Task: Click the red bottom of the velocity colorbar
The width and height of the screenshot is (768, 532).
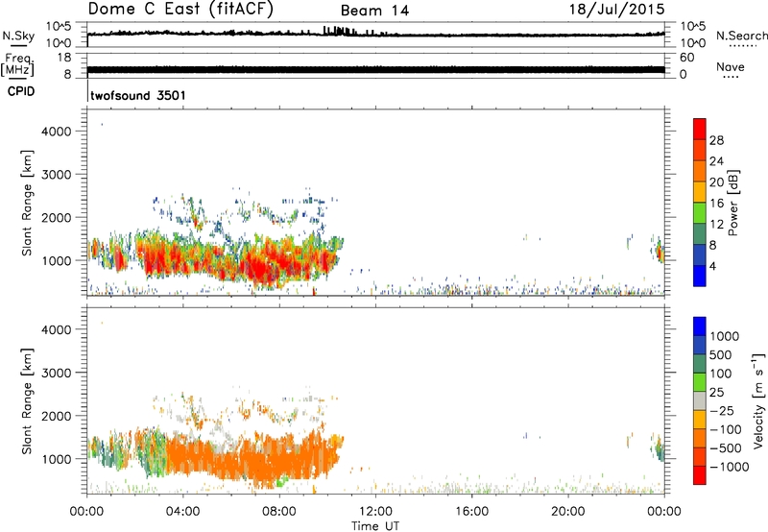Action: tap(700, 475)
